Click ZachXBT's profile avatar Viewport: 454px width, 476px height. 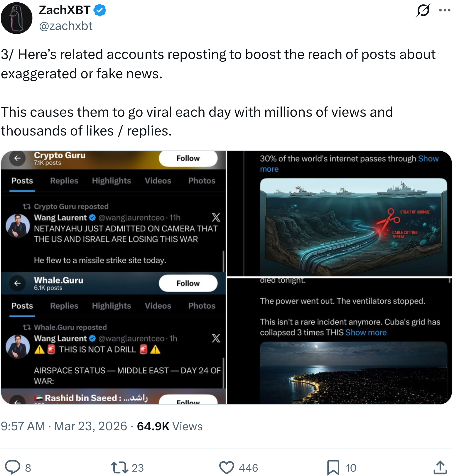coord(17,18)
